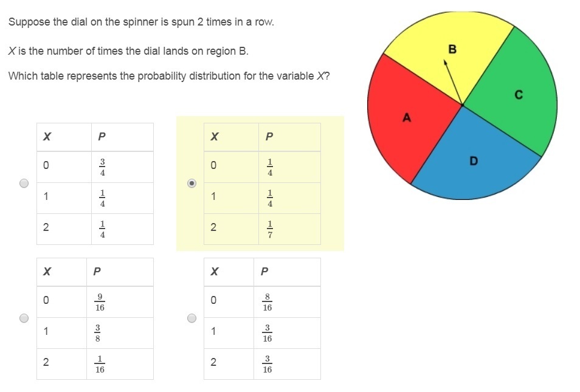Click the X header of the top-left table

(46, 137)
